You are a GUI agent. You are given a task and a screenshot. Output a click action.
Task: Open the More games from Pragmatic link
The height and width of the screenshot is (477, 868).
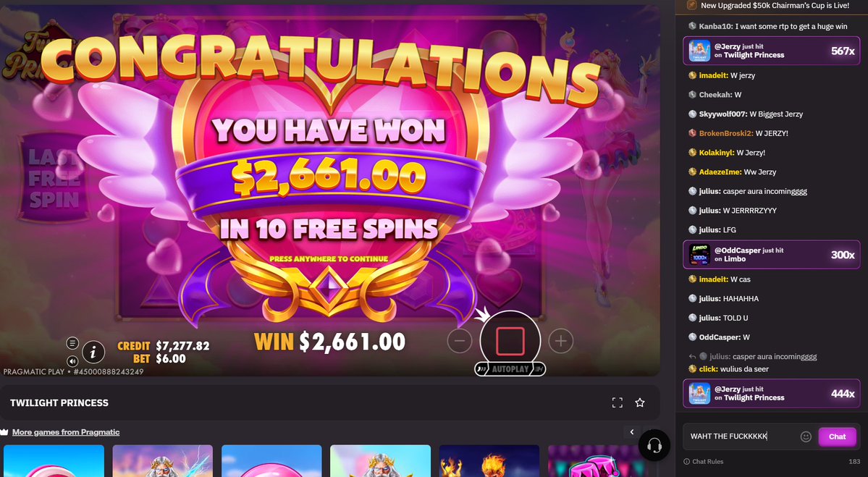66,432
